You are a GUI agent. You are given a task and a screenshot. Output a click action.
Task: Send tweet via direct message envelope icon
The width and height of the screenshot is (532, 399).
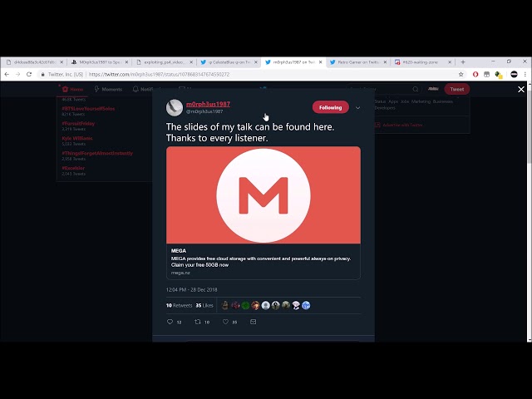pyautogui.click(x=253, y=322)
